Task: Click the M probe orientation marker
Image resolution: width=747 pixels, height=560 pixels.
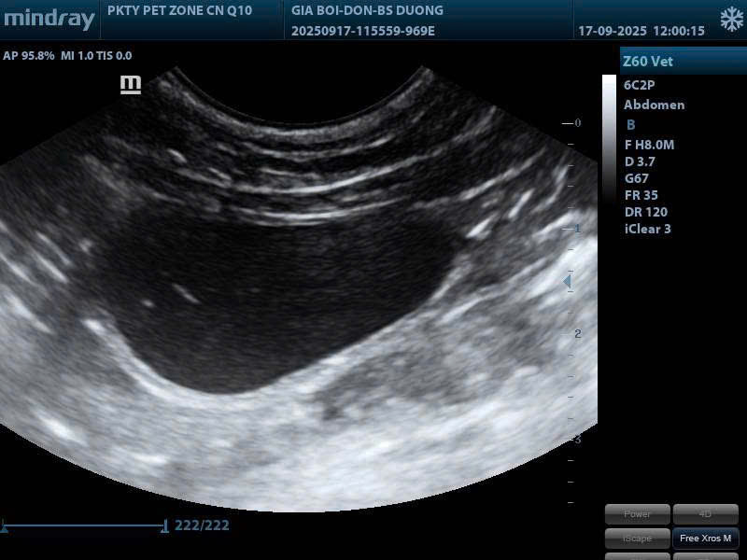Action: (131, 85)
